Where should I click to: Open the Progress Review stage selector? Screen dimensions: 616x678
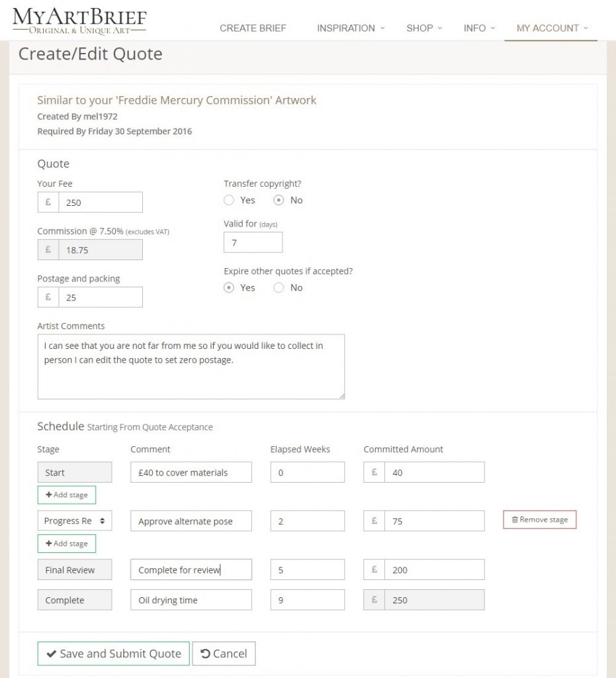point(74,520)
